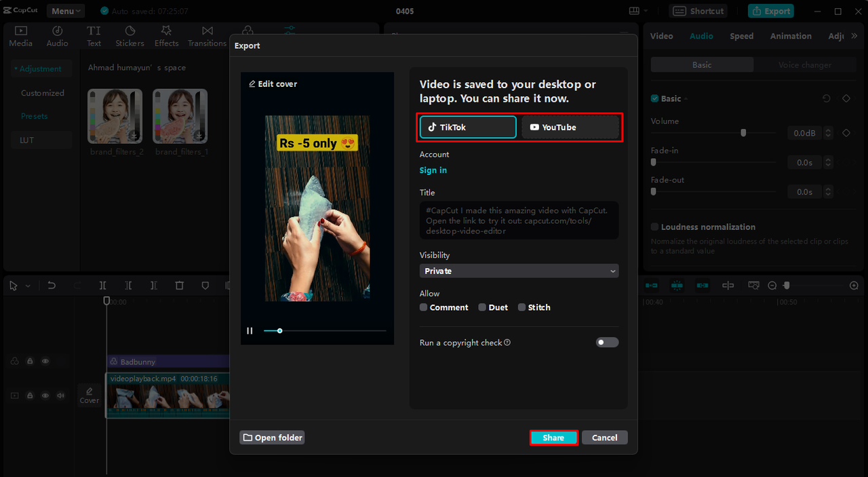Click Cancel in export dialog

click(604, 438)
